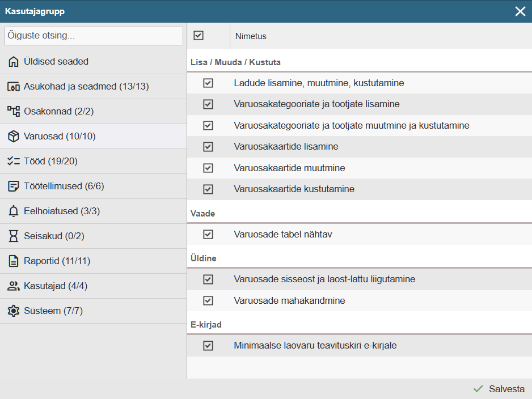Uncheck Varuosade tabel nähtav
The height and width of the screenshot is (399, 532).
click(x=208, y=234)
